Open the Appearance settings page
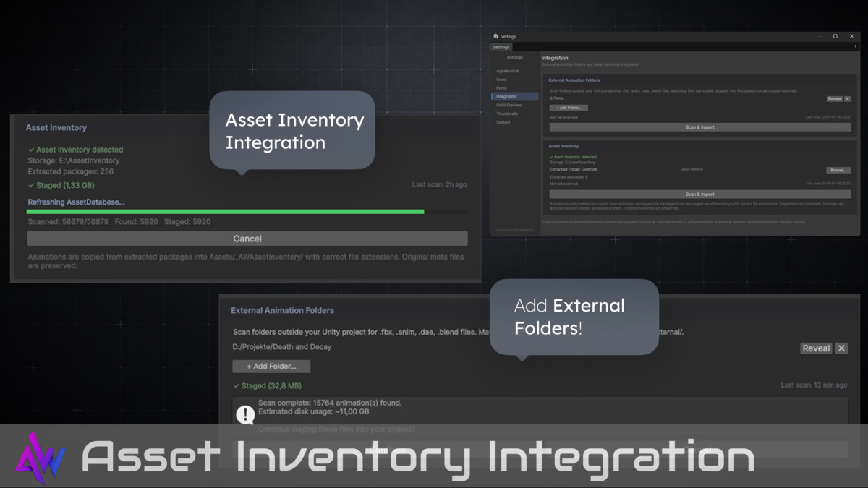868x488 pixels. (x=508, y=71)
